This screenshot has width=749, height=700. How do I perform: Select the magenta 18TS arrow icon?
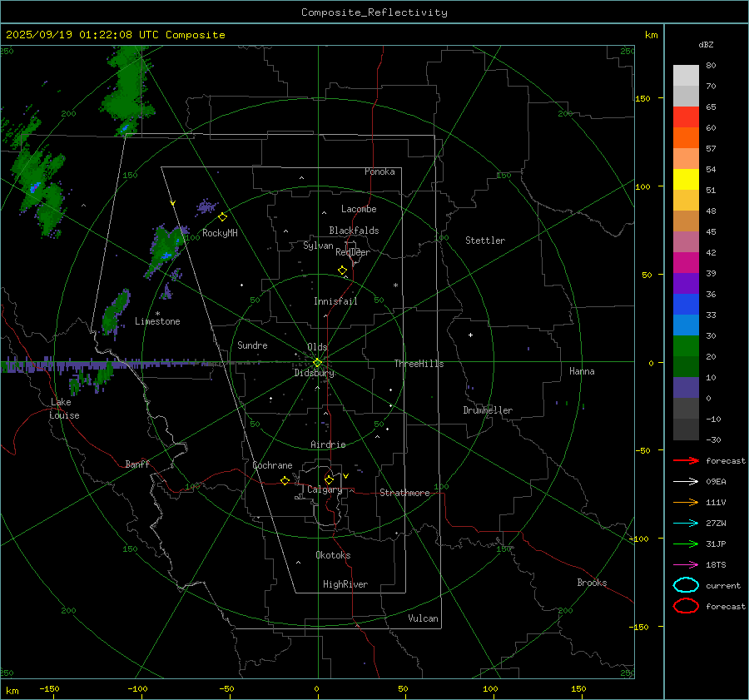(x=686, y=564)
